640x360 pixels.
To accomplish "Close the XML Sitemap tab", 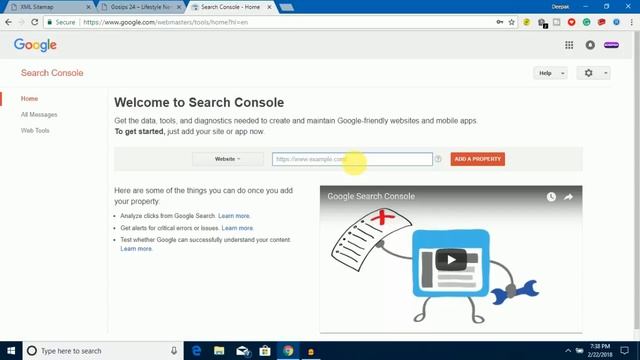I will (x=89, y=7).
